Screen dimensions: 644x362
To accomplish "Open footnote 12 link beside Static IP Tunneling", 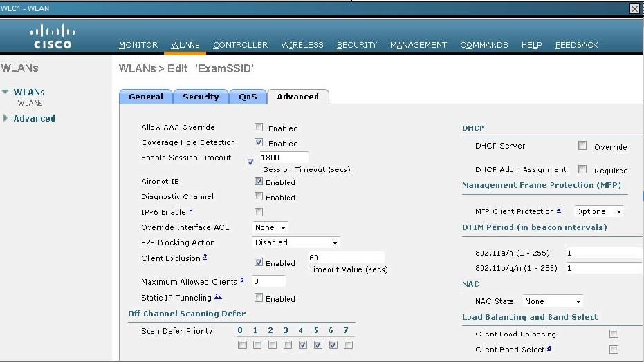I will coord(218,296).
